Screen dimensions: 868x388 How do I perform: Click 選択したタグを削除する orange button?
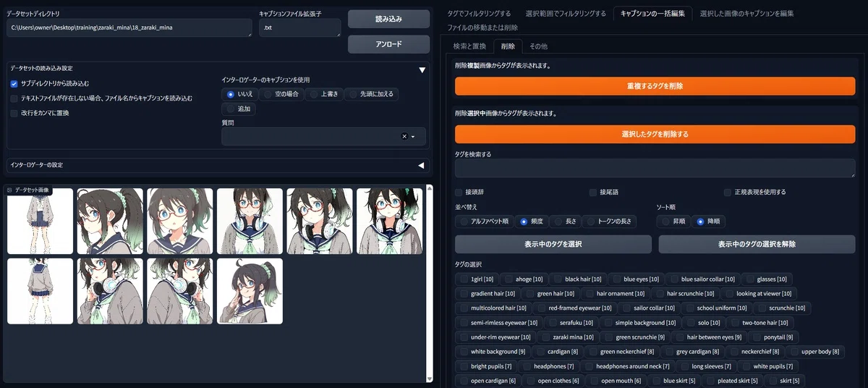(655, 134)
